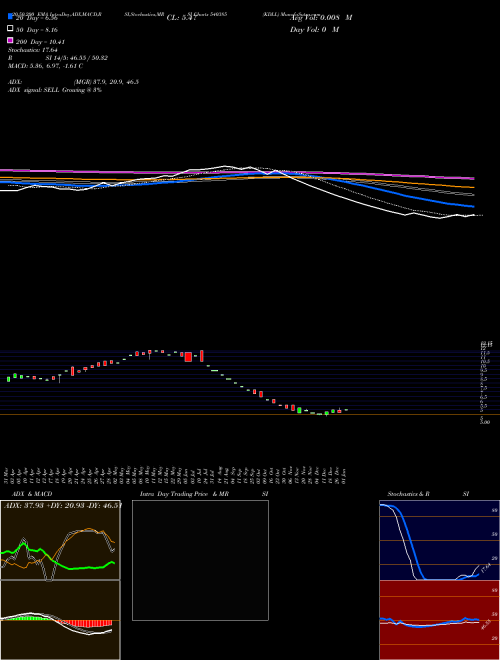Click the 'Stochastics: 17.64' reading

pos(33,50)
